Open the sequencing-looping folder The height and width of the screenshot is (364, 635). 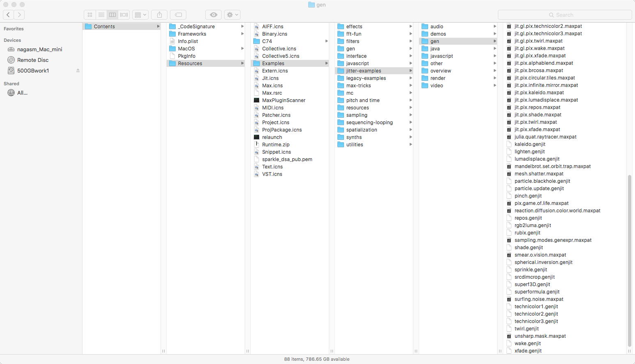(369, 122)
